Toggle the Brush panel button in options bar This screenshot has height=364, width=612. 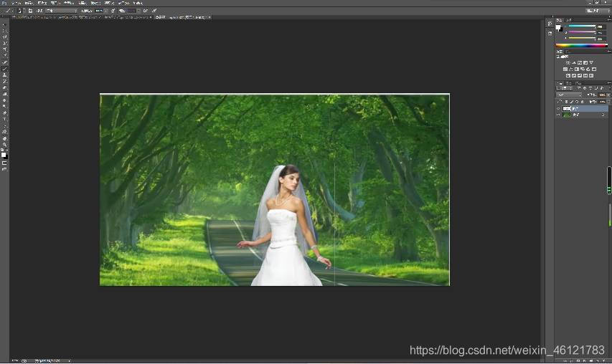pyautogui.click(x=30, y=11)
